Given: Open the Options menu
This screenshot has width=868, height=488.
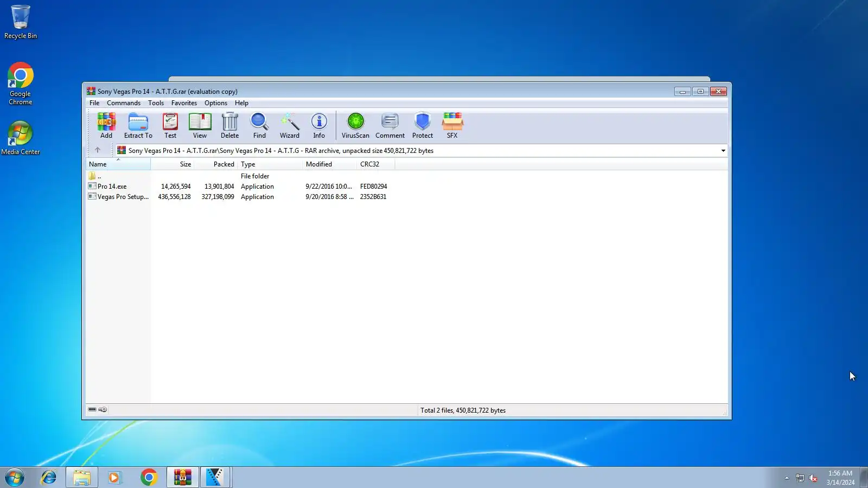Looking at the screenshot, I should click(216, 103).
